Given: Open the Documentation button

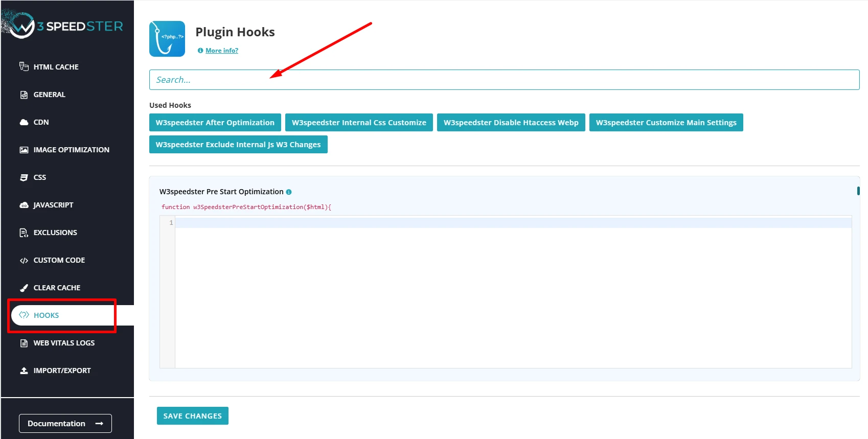Looking at the screenshot, I should click(x=65, y=424).
